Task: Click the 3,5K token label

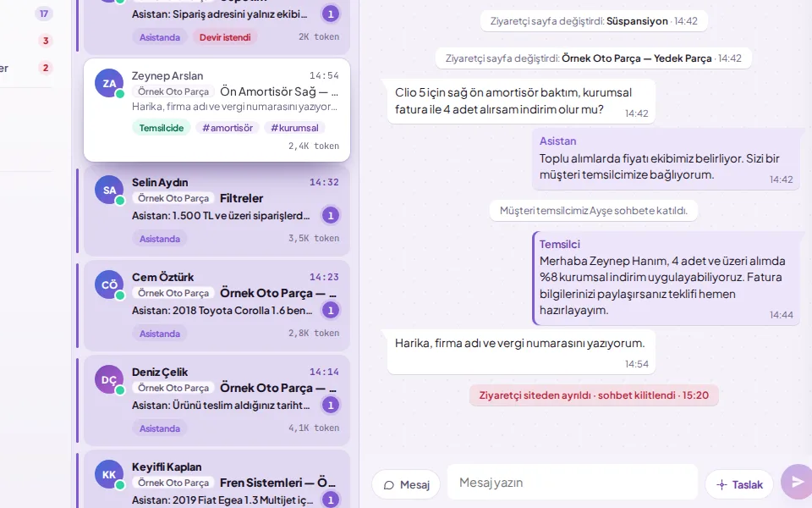Action: 314,239
